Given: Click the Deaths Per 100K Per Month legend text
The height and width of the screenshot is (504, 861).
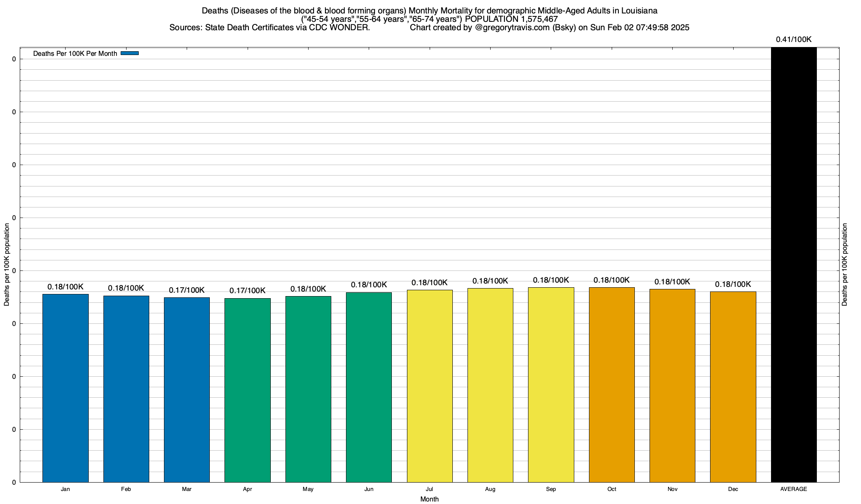Looking at the screenshot, I should pos(75,54).
